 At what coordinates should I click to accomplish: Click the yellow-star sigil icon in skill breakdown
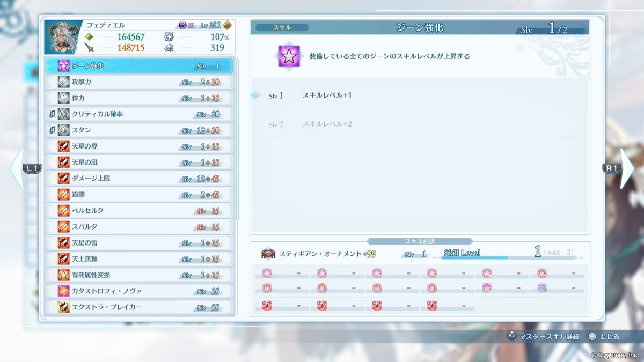487,289
